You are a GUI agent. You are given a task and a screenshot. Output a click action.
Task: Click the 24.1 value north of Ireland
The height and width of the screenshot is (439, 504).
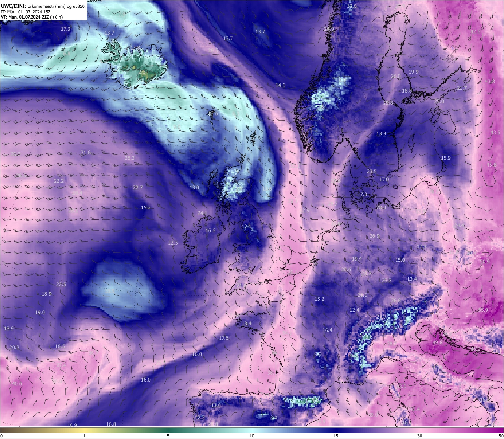[x=202, y=213]
